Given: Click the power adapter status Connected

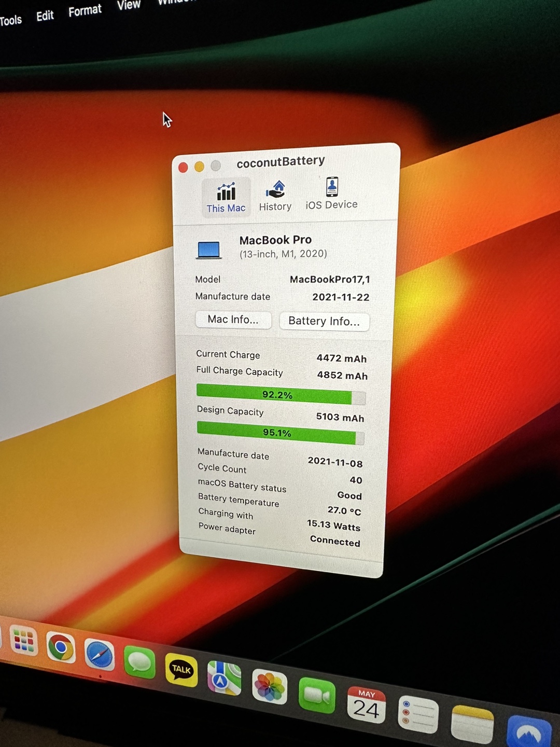Looking at the screenshot, I should tap(335, 541).
